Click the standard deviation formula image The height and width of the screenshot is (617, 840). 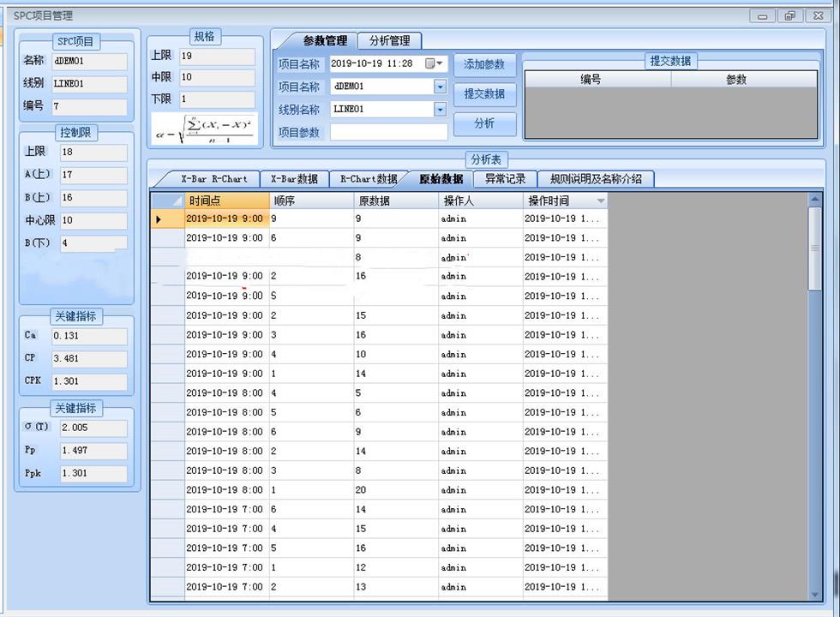(204, 128)
